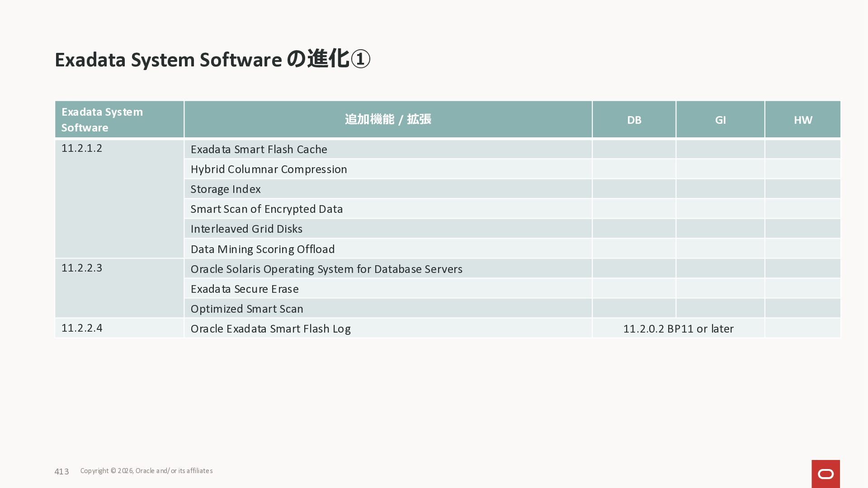The height and width of the screenshot is (488, 868).
Task: Click the HW column header
Action: [x=802, y=120]
